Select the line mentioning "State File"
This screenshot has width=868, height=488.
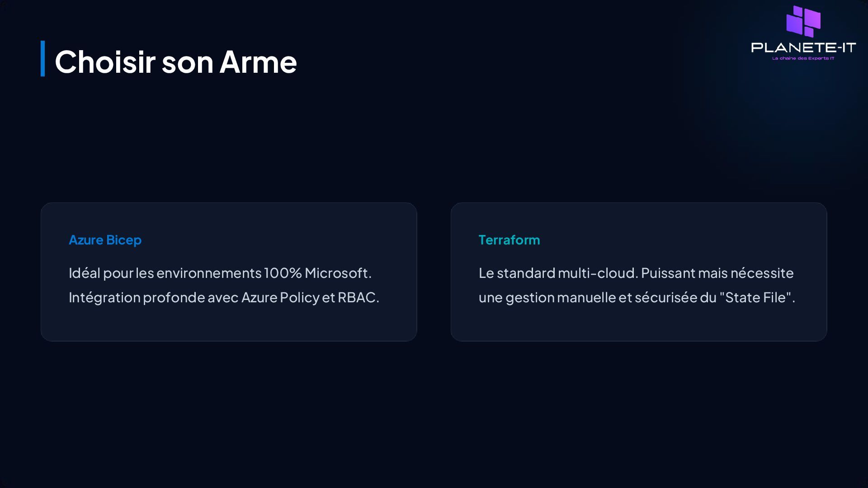point(637,297)
